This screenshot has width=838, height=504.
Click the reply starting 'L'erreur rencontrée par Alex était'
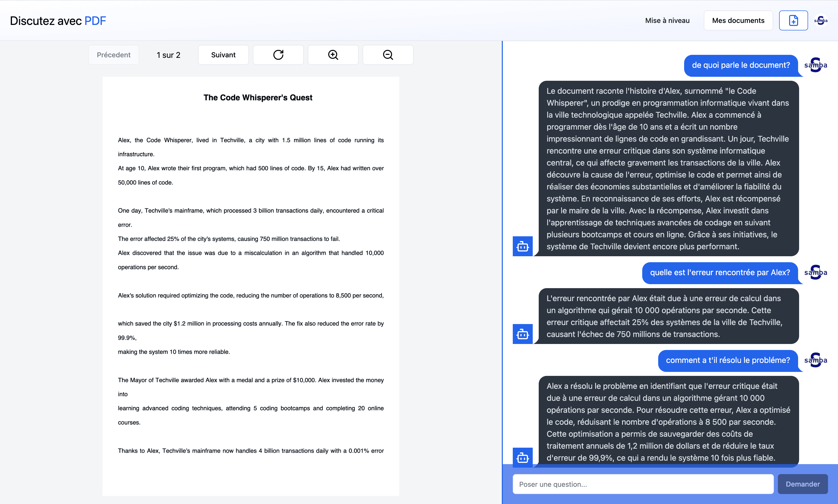[x=668, y=316]
